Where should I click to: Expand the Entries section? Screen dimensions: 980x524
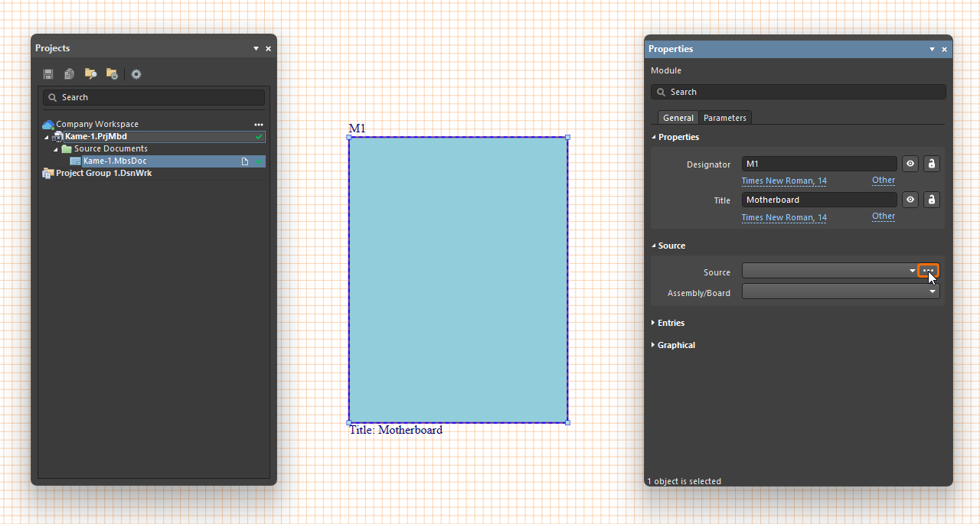point(671,323)
